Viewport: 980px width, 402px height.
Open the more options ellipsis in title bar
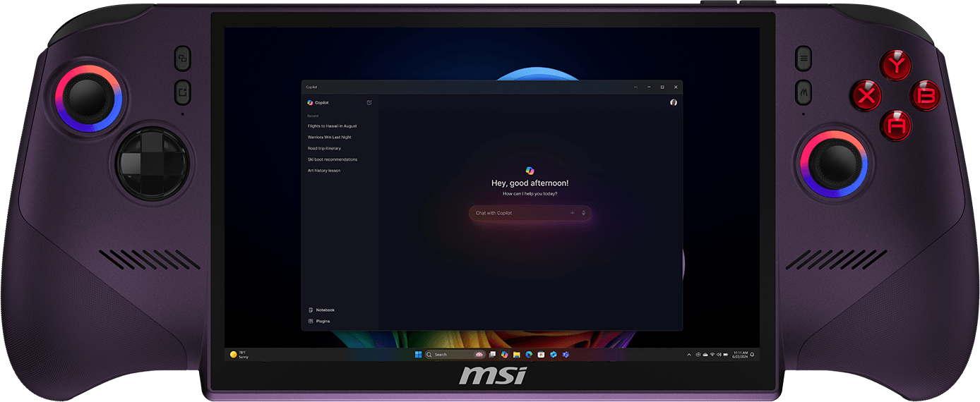[x=635, y=87]
